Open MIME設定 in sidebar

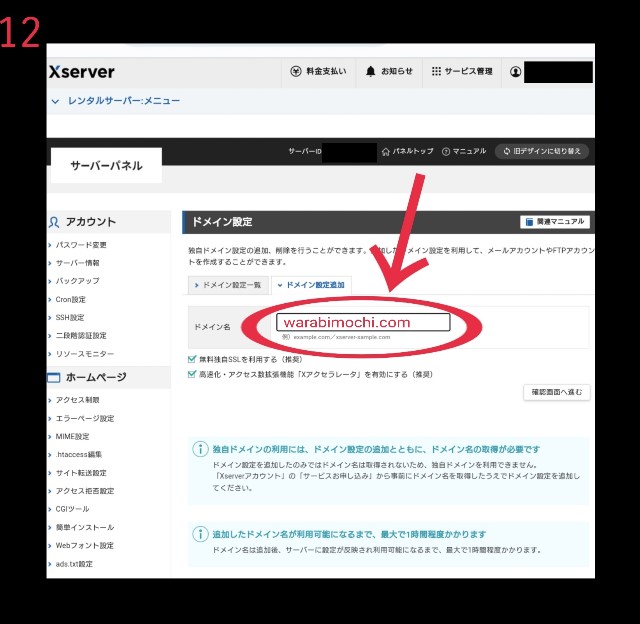[x=72, y=436]
